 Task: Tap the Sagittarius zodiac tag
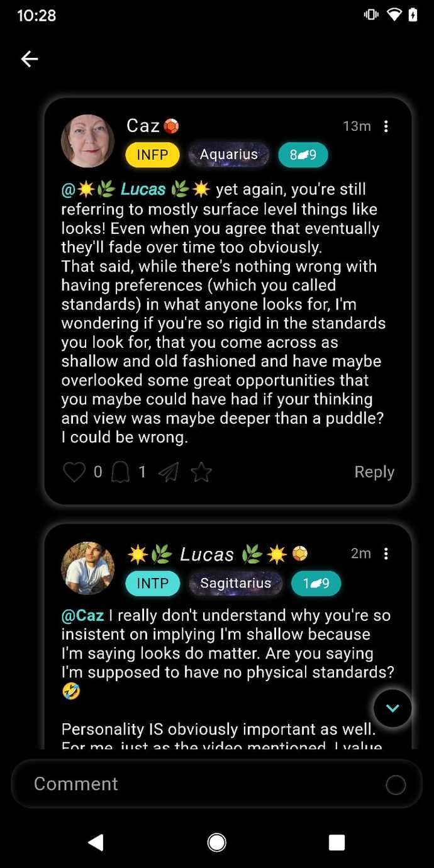coord(236,583)
